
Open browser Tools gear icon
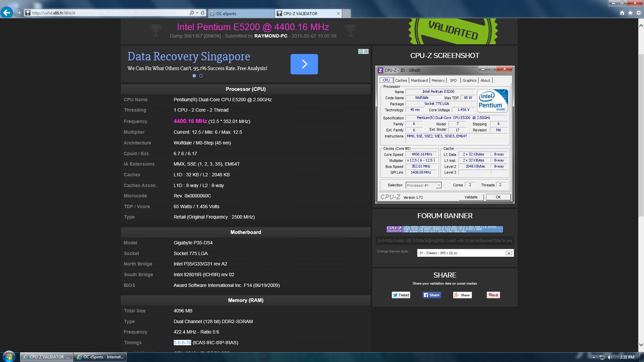pos(639,13)
